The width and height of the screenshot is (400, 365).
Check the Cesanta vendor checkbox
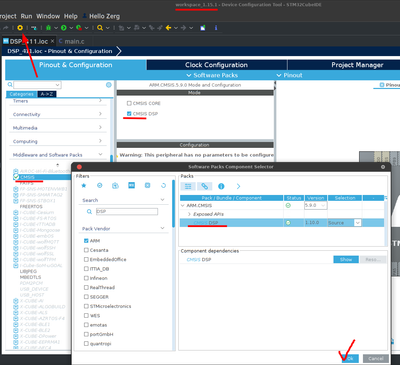click(86, 250)
